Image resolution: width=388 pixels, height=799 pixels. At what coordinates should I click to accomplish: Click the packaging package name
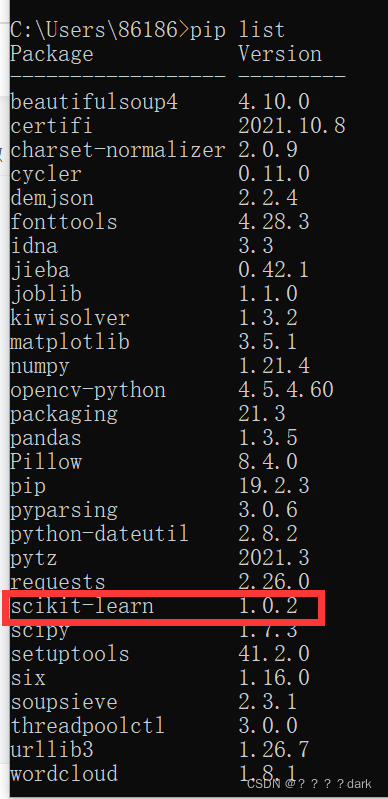click(64, 414)
